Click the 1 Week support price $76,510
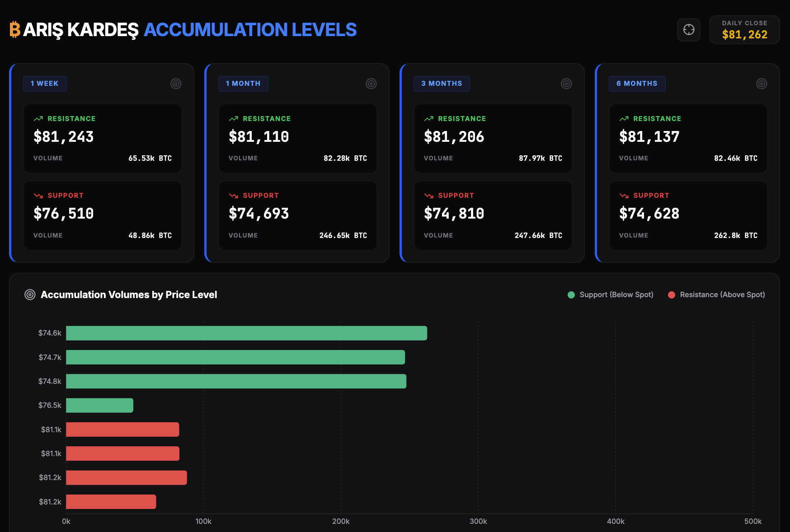This screenshot has height=532, width=790. point(64,214)
